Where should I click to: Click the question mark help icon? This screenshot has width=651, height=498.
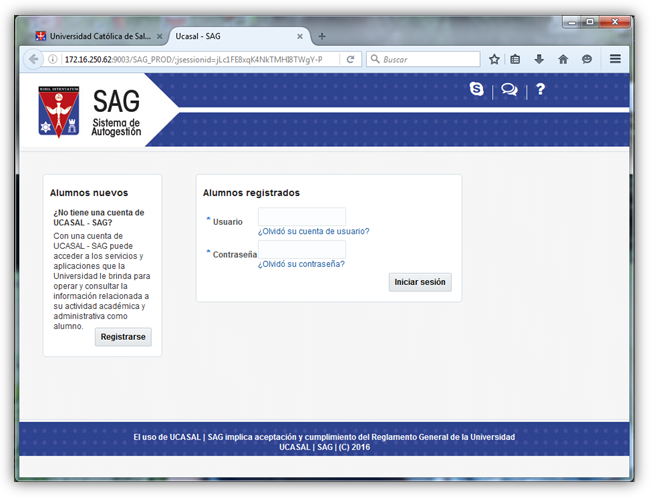[x=540, y=89]
